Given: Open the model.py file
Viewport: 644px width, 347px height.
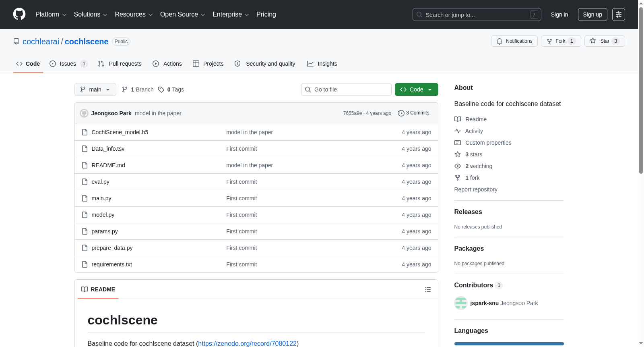Looking at the screenshot, I should [x=103, y=215].
